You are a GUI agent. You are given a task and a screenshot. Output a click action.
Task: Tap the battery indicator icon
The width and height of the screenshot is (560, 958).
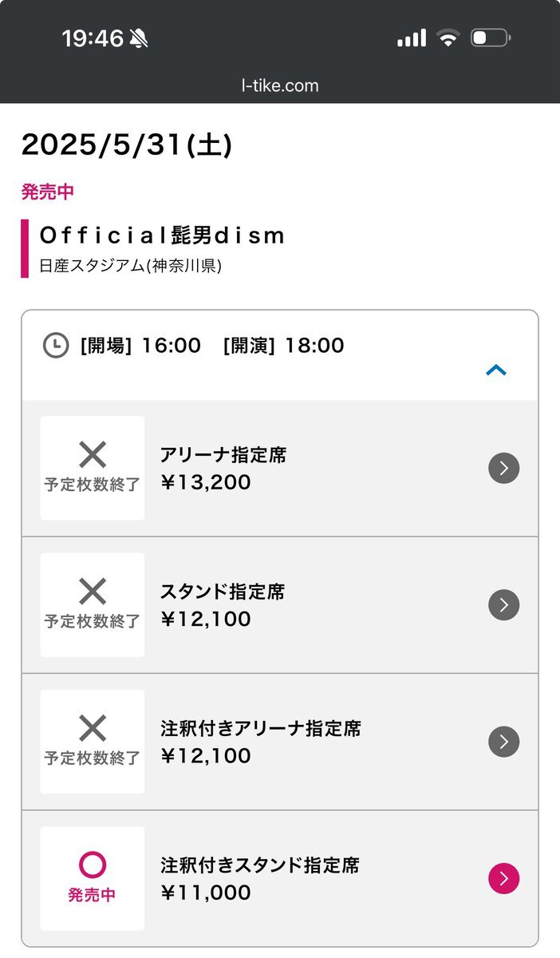491,38
